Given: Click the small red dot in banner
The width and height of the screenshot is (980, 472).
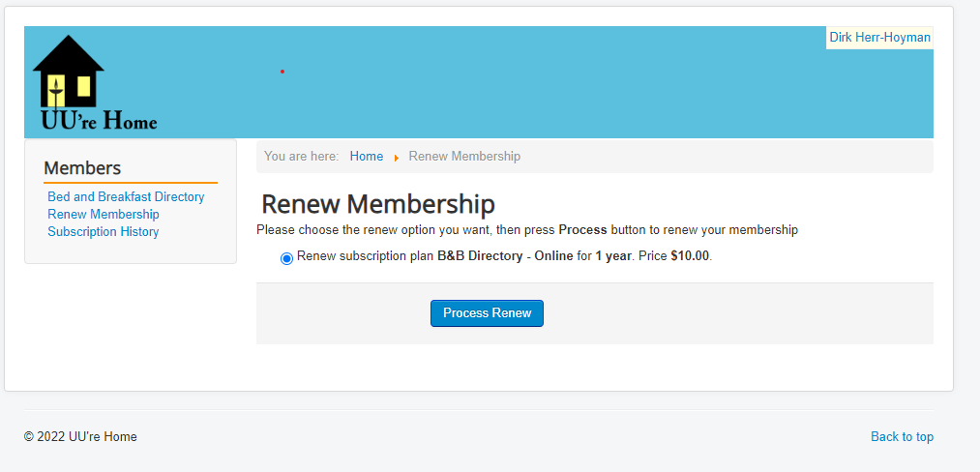Looking at the screenshot, I should click(282, 72).
